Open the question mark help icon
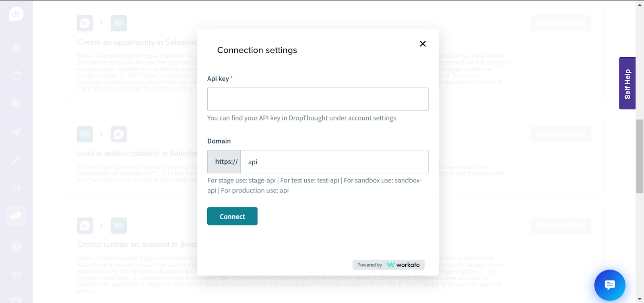This screenshot has height=303, width=644. click(x=16, y=246)
